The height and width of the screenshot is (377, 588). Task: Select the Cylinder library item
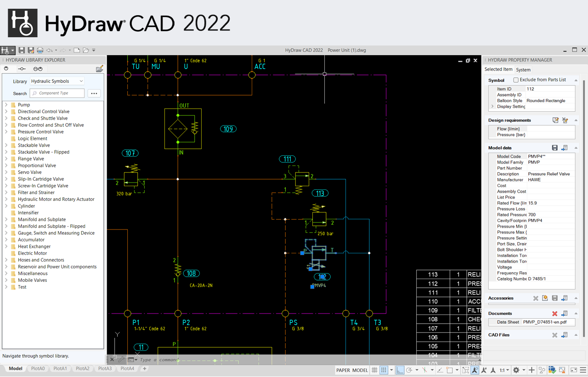[26, 206]
